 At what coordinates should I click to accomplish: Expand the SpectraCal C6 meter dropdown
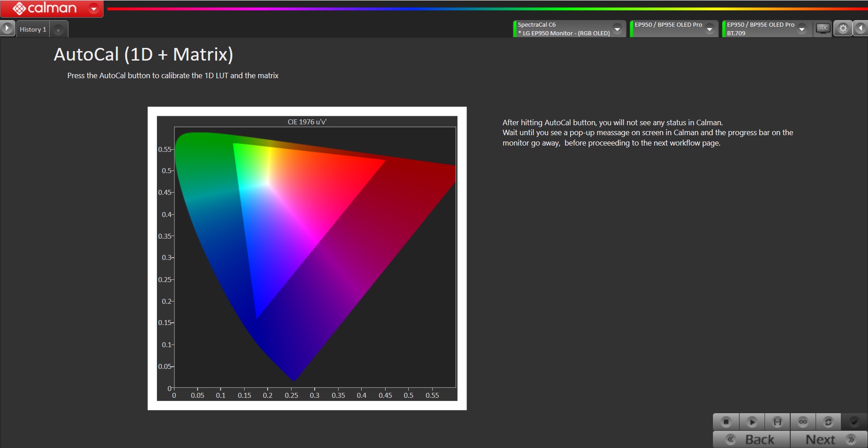coord(617,29)
